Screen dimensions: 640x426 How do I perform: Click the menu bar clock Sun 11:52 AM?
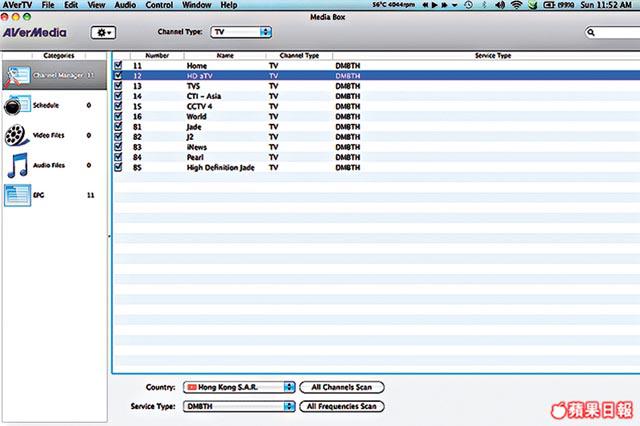(x=606, y=5)
